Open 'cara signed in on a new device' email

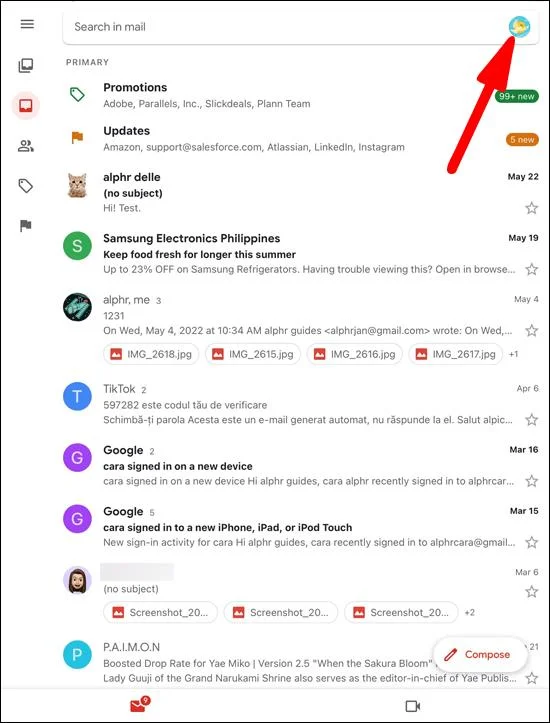pyautogui.click(x=301, y=466)
